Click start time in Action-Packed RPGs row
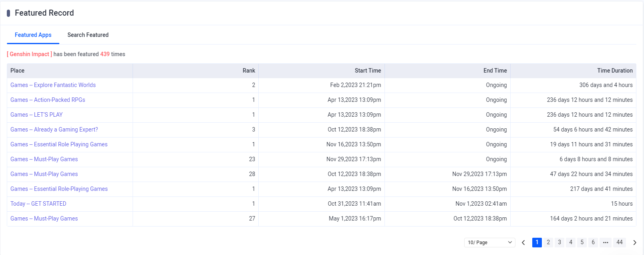Viewport: 644px width, 255px height. (354, 100)
